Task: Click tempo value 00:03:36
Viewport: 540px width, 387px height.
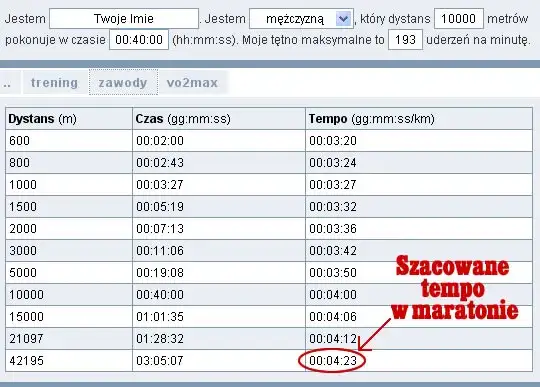Action: [333, 229]
